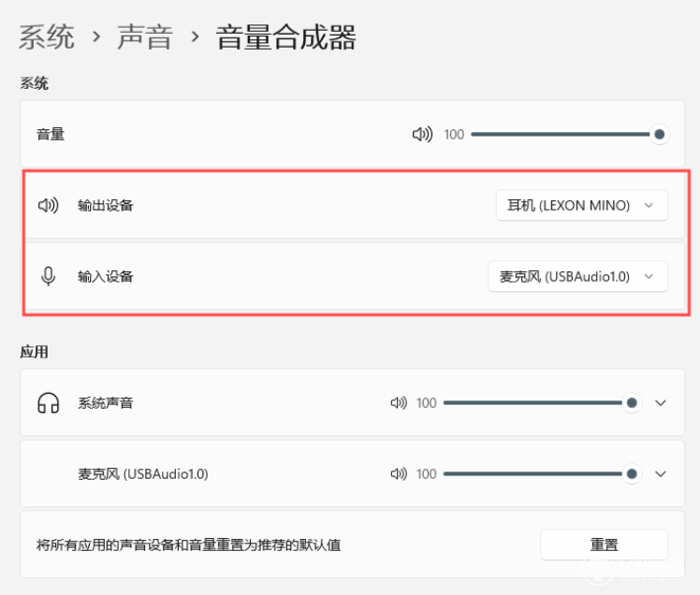
Task: Click the 系统声音 volume slider handle
Action: click(632, 402)
